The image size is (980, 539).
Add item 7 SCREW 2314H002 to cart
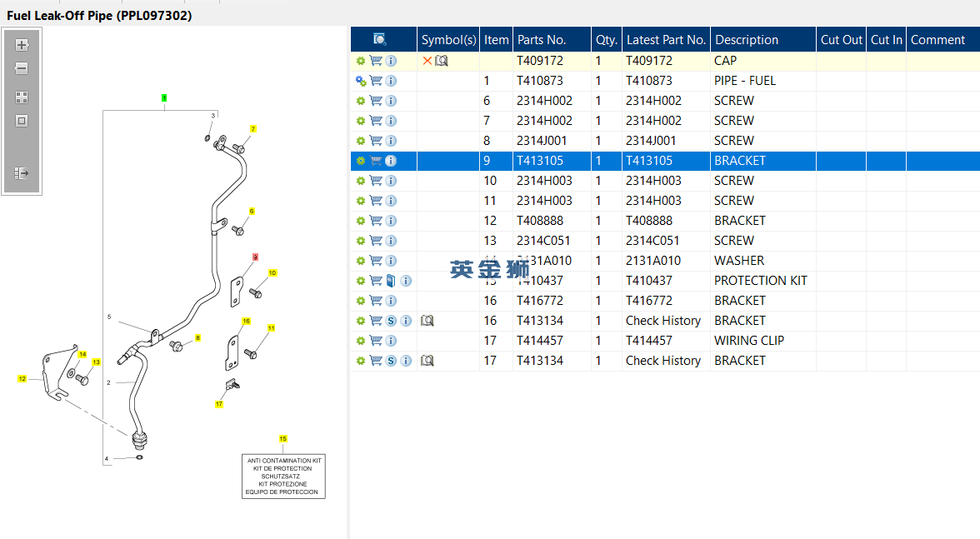pyautogui.click(x=376, y=121)
